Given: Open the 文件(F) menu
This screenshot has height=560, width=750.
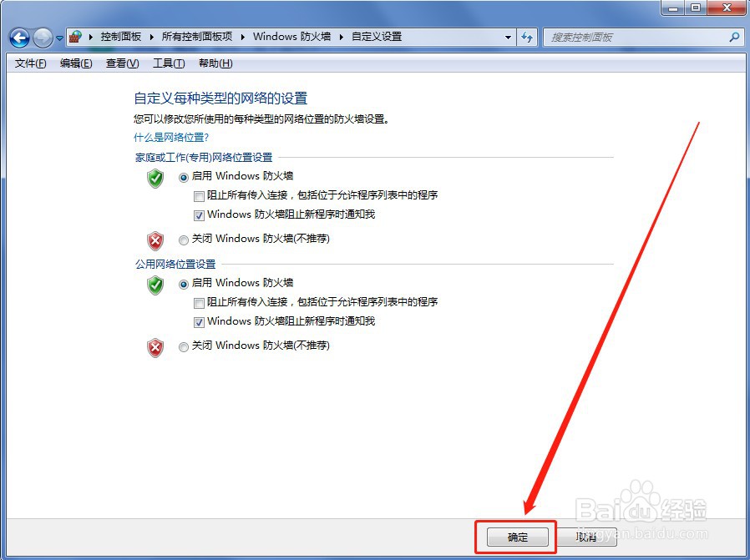Looking at the screenshot, I should tap(30, 63).
